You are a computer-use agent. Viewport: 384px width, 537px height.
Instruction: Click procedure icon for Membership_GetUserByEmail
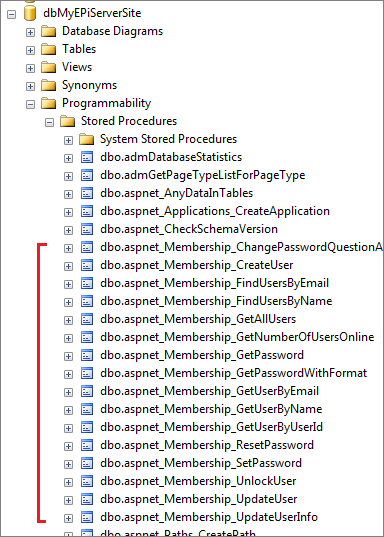(87, 391)
